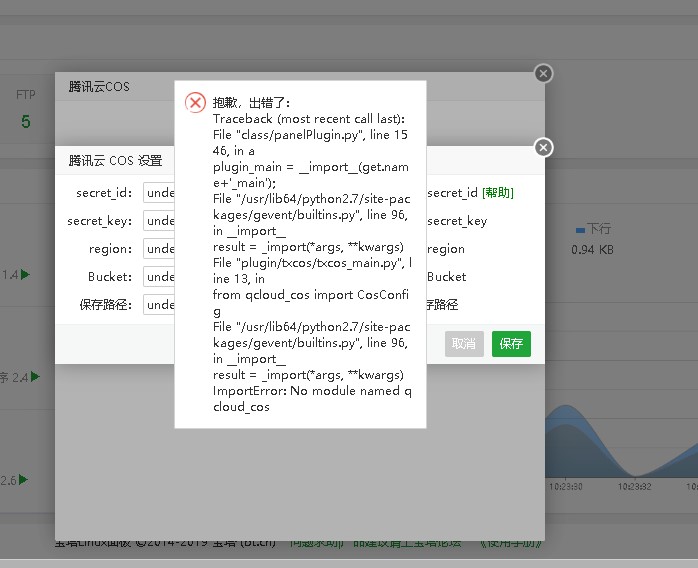Click the 'ImportError: No module named q' text
The height and width of the screenshot is (568, 698).
coord(312,391)
